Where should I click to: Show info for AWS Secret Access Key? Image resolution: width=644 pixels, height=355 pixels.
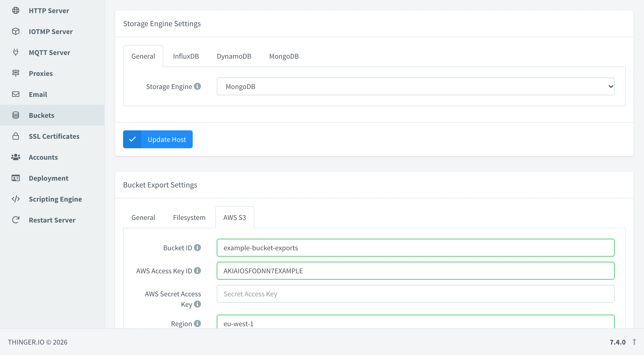pos(197,304)
